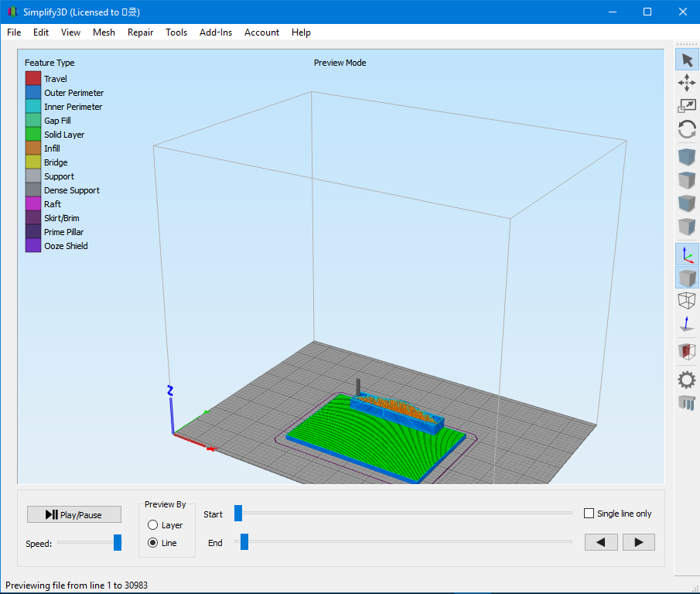The width and height of the screenshot is (700, 594).
Task: Switch to front view cube icon
Action: [x=687, y=203]
